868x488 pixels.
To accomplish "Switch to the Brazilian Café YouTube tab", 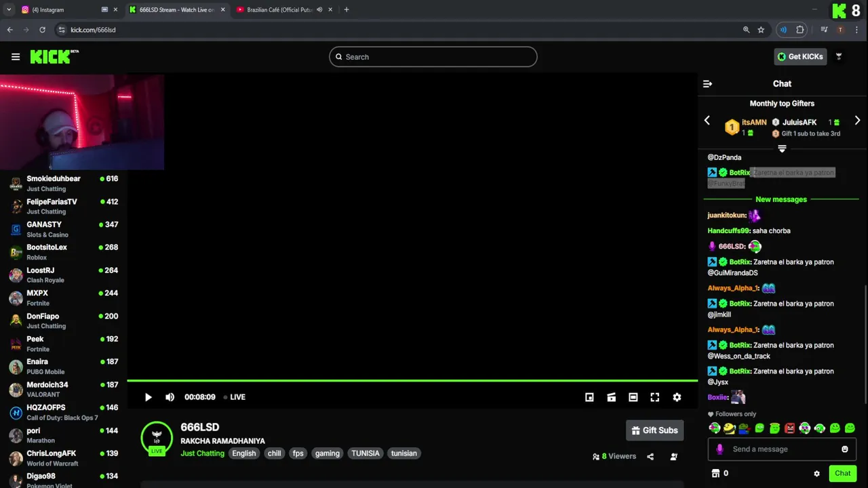I will pyautogui.click(x=285, y=9).
